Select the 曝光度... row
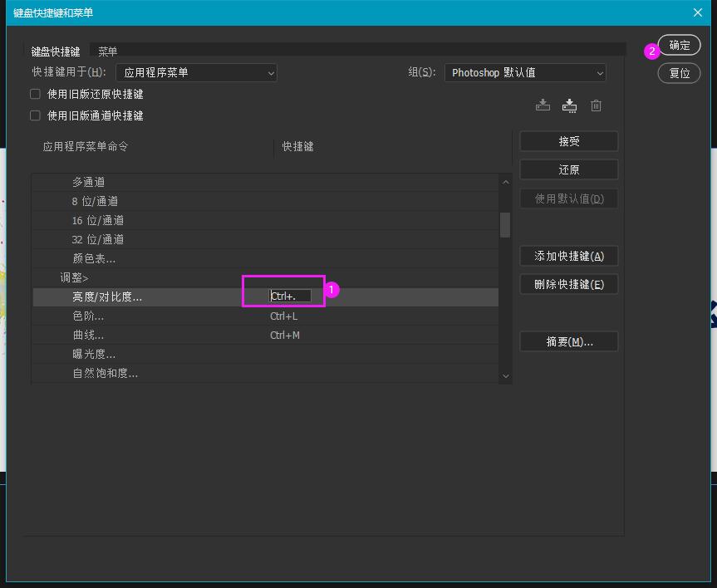 pyautogui.click(x=266, y=355)
